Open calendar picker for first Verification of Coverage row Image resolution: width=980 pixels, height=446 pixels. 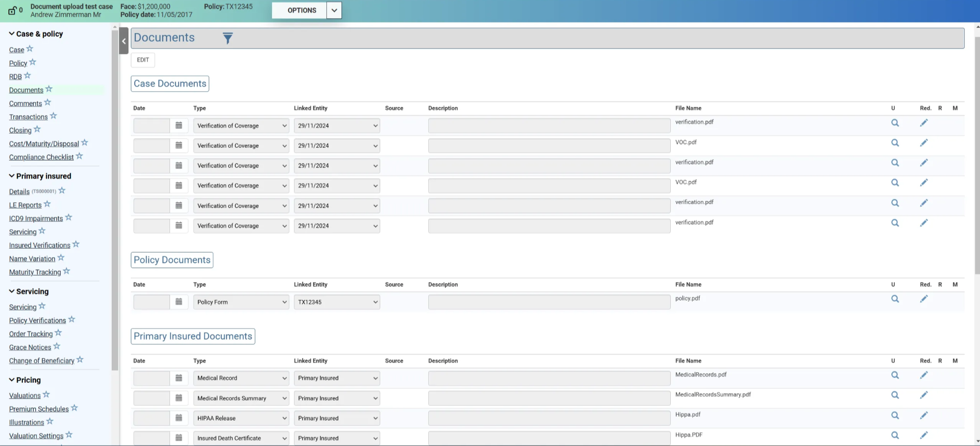(179, 126)
